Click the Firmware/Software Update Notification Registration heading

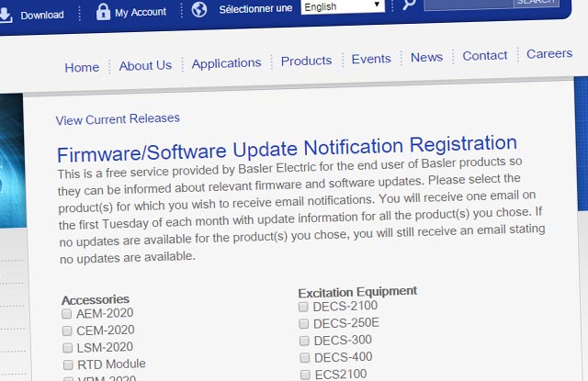pos(287,149)
